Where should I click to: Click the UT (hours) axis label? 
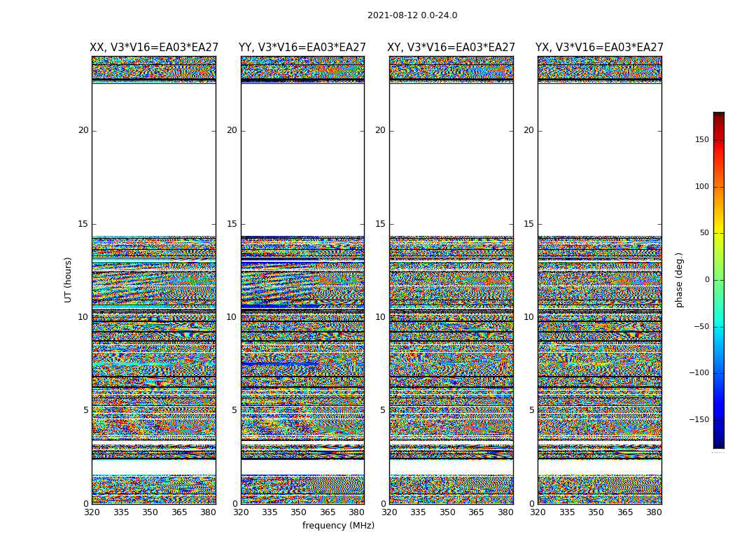(x=68, y=280)
